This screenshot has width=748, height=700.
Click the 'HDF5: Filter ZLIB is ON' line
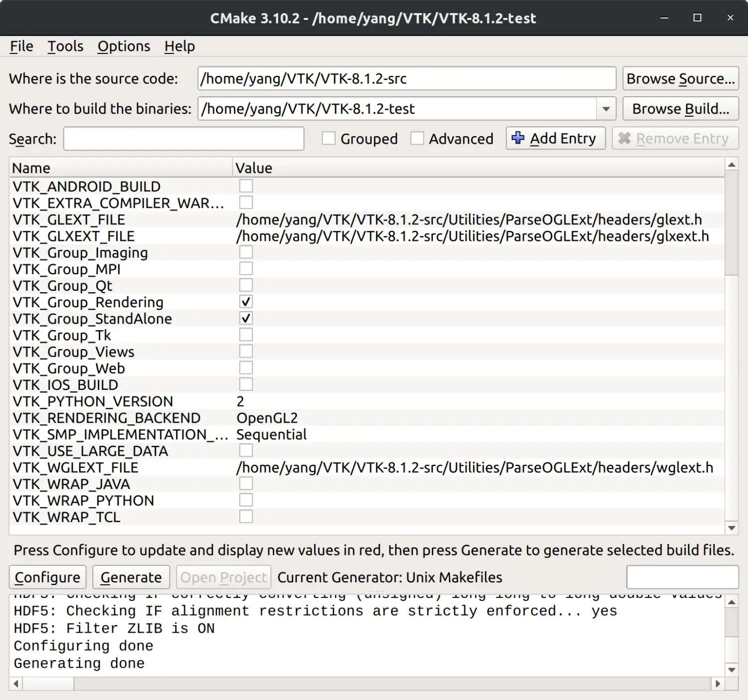[x=114, y=628]
